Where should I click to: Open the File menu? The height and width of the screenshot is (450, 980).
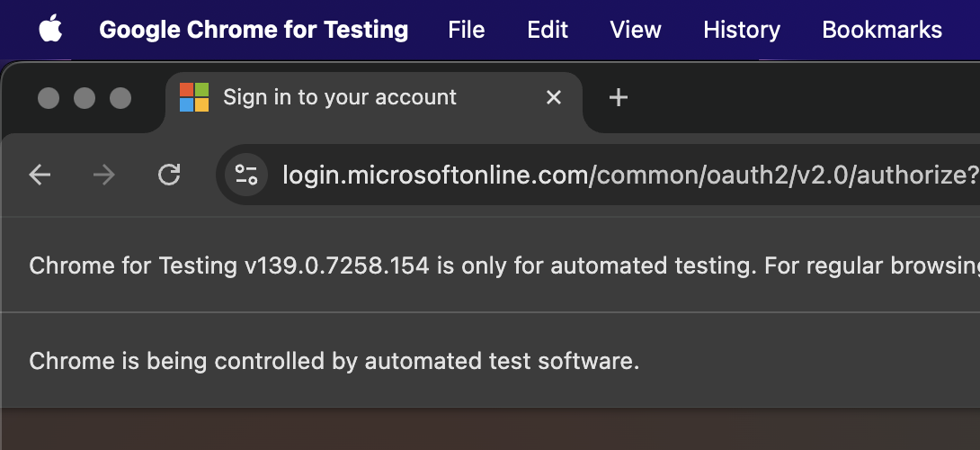tap(466, 30)
